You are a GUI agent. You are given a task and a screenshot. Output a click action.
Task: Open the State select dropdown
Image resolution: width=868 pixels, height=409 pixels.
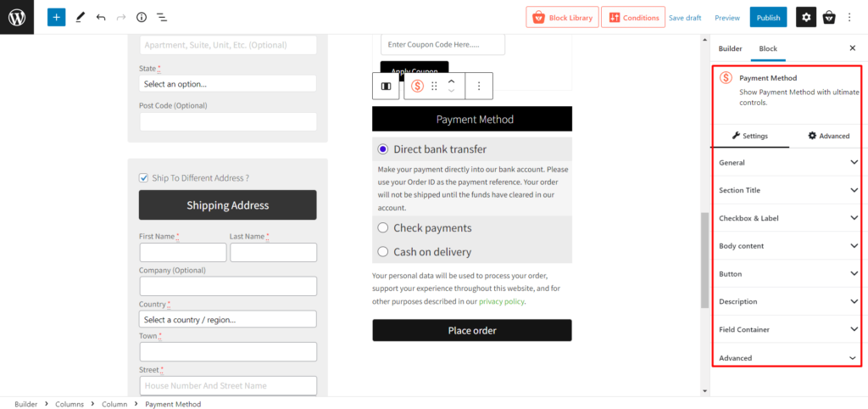(227, 84)
